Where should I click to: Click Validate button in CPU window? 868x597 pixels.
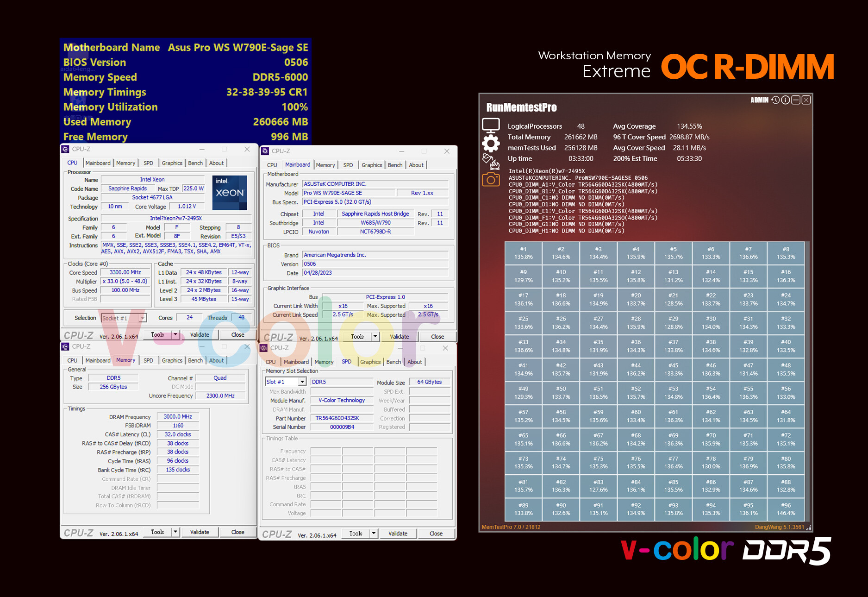[200, 335]
